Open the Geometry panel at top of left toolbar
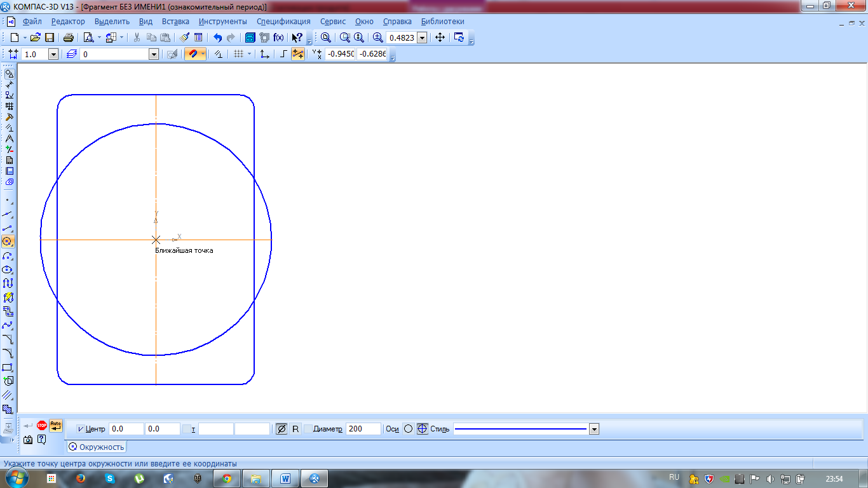The width and height of the screenshot is (868, 488). [x=9, y=74]
